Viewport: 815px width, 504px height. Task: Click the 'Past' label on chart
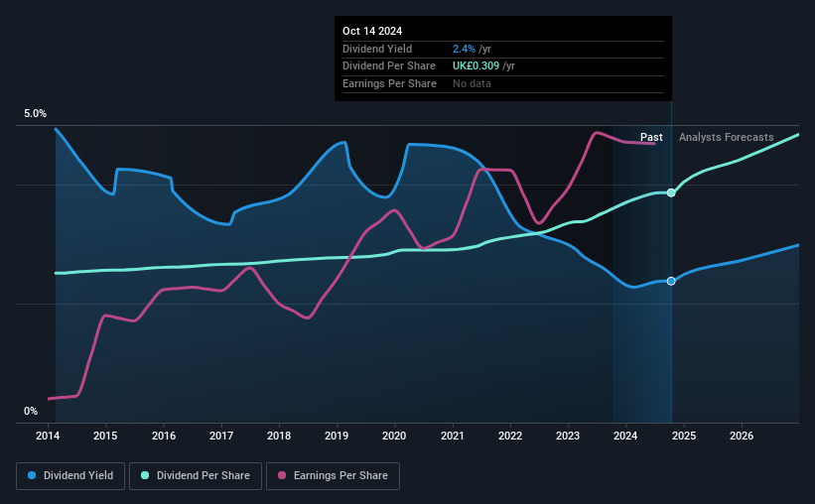tap(651, 137)
